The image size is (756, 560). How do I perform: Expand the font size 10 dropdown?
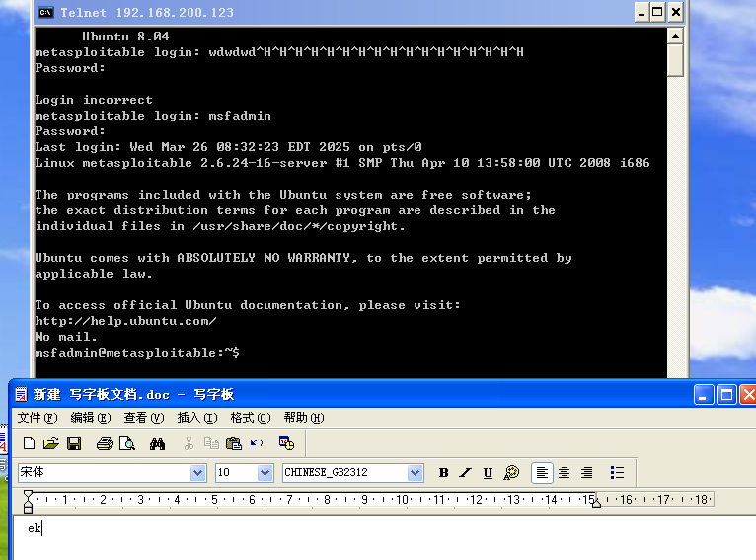[265, 473]
